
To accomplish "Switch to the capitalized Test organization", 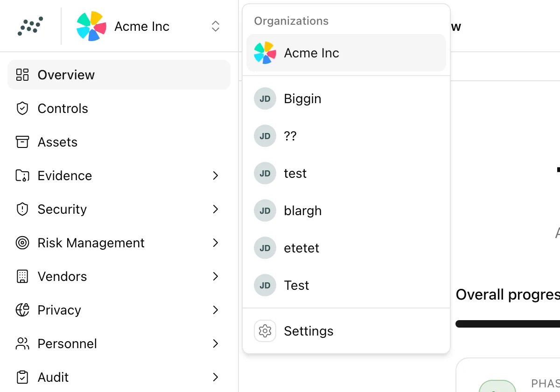I will 346,285.
